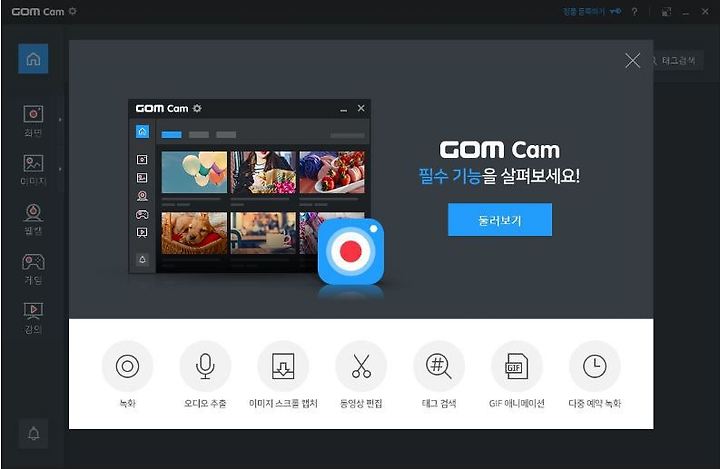The image size is (720, 469).
Task: Click the balloons thumbnail in the preview
Action: pos(194,172)
